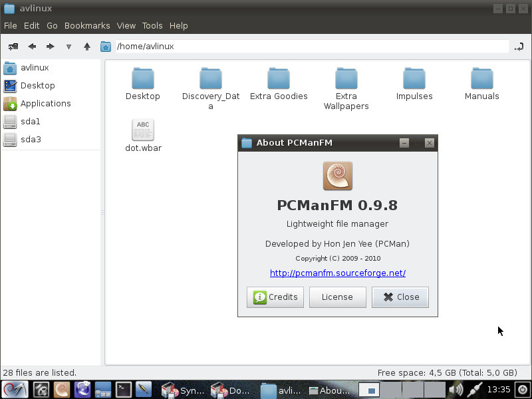Go forward using the right arrow
This screenshot has height=399, width=532.
click(51, 47)
